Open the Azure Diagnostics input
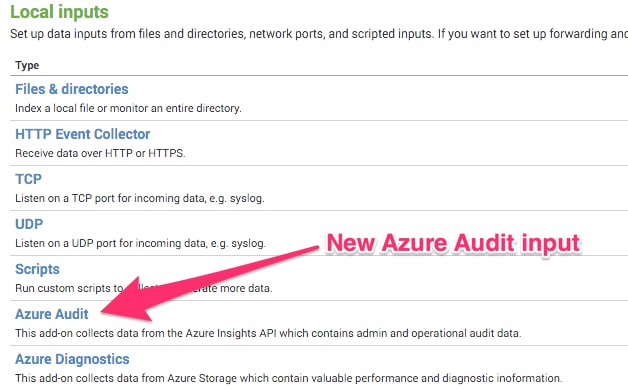 coord(72,359)
